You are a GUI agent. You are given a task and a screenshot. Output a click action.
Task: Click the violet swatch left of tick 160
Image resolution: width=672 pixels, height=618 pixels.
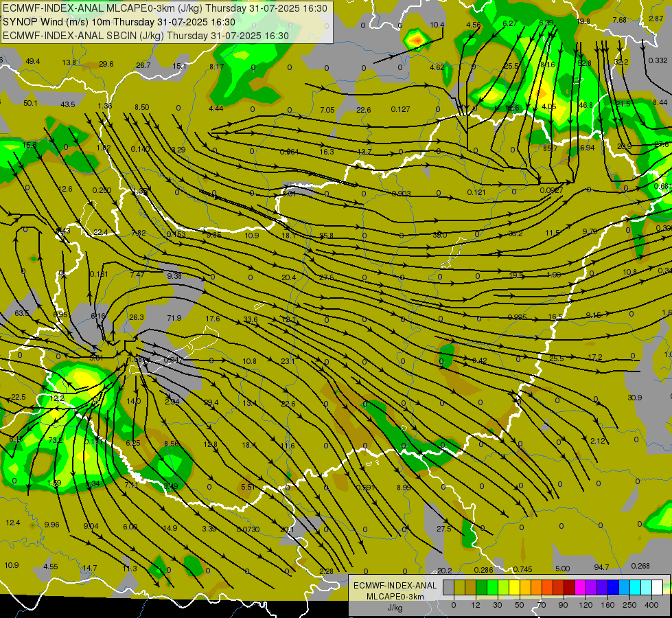coord(603,587)
